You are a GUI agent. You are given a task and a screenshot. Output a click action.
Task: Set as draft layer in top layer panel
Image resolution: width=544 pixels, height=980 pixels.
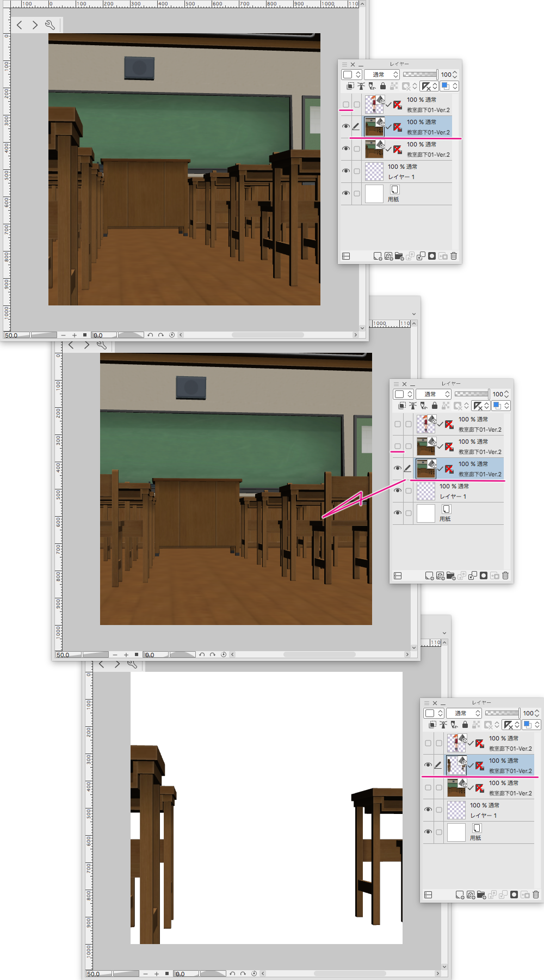coord(372,86)
